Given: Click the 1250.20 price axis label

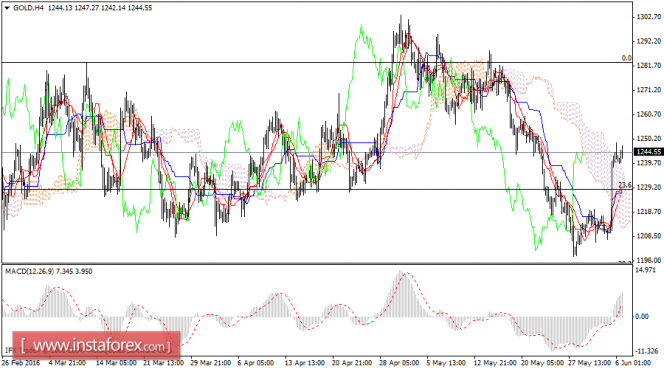Looking at the screenshot, I should (648, 139).
